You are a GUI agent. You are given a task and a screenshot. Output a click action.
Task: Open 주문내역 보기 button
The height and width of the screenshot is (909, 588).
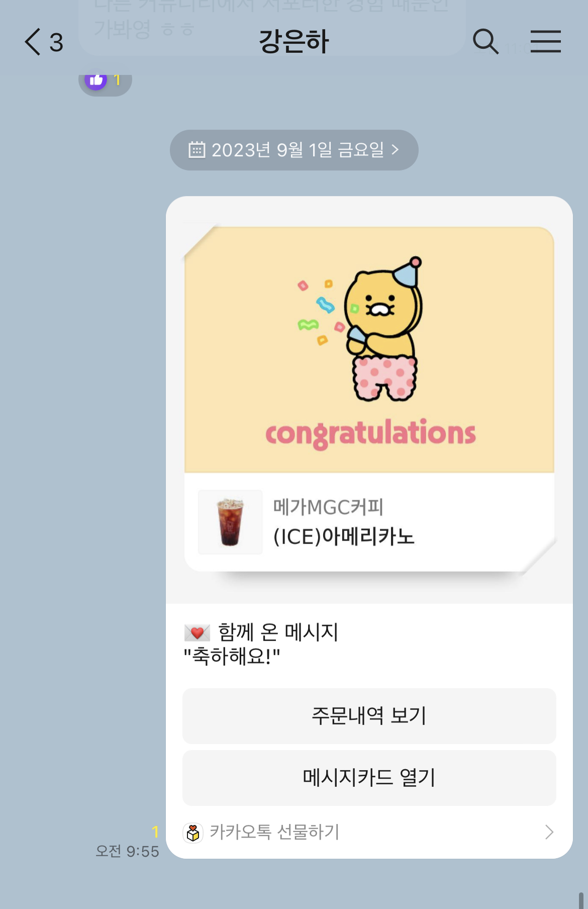click(x=369, y=716)
